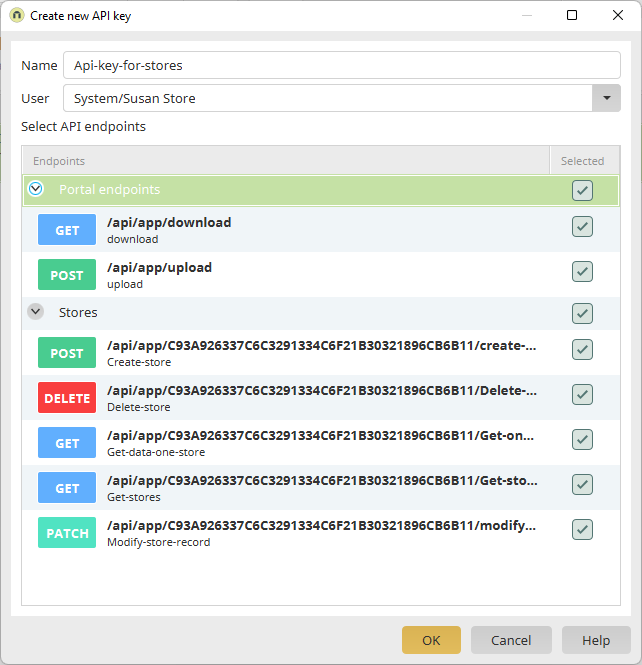Click the Endpoints column header
Image resolution: width=642 pixels, height=665 pixels.
(x=285, y=161)
